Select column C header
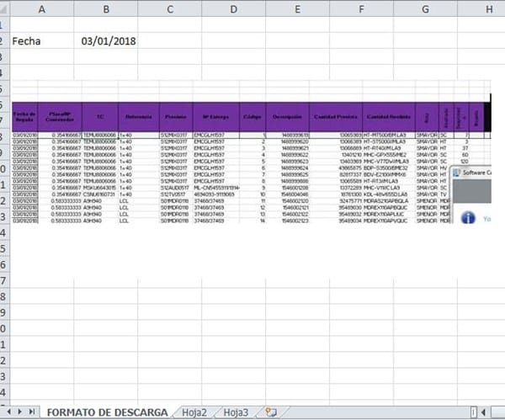 [x=170, y=8]
